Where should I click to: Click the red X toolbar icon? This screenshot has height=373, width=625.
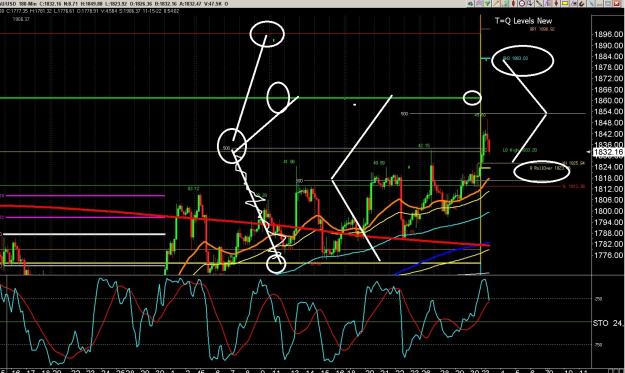click(x=617, y=4)
